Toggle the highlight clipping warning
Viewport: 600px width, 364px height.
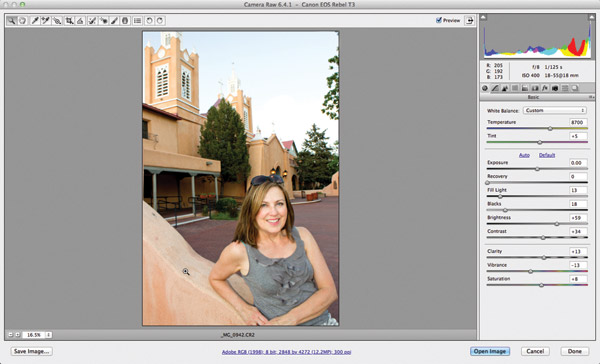(x=592, y=18)
